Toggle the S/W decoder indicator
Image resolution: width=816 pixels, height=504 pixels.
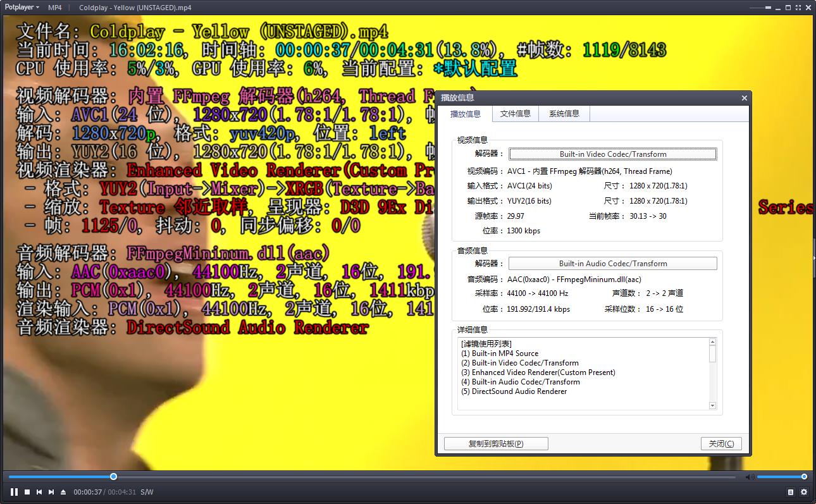coord(147,491)
